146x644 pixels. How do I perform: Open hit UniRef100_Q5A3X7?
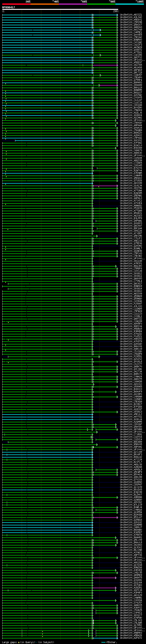click(131, 25)
